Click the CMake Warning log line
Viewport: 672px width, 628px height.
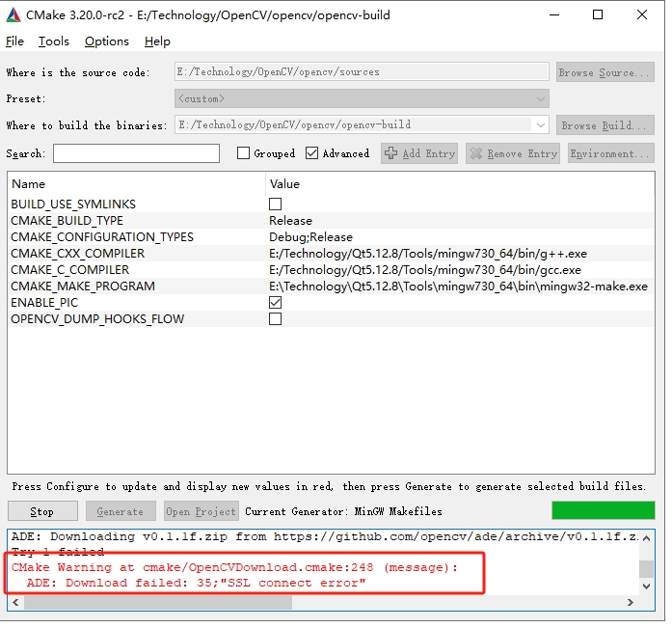tap(234, 567)
